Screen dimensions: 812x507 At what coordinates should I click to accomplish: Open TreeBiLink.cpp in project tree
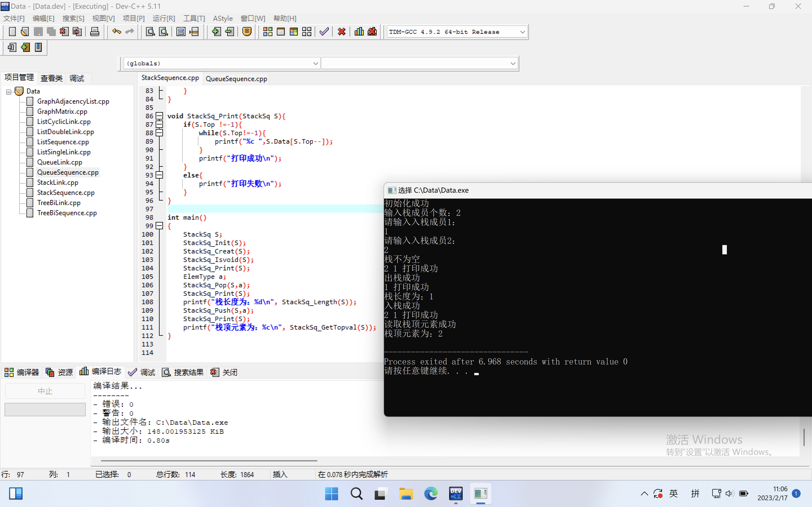click(x=59, y=203)
